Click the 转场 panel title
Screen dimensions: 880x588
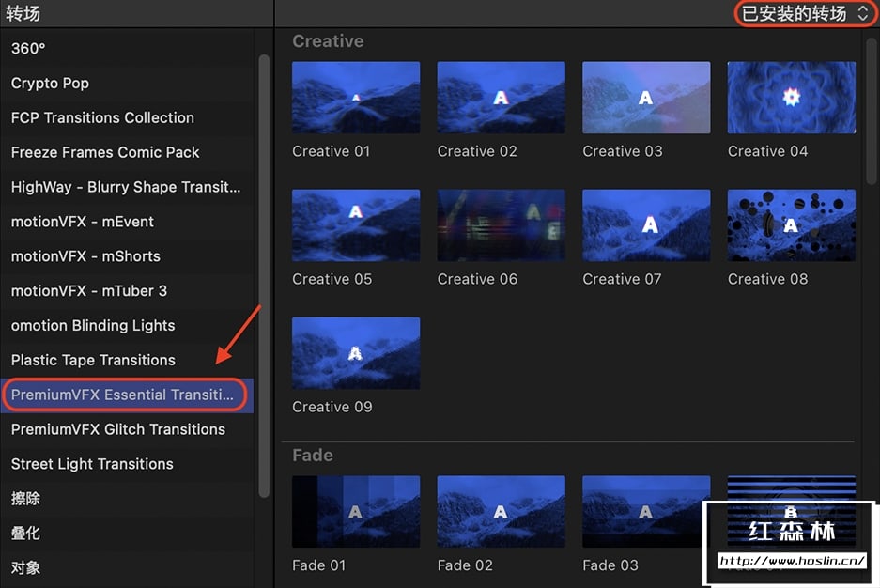click(23, 13)
